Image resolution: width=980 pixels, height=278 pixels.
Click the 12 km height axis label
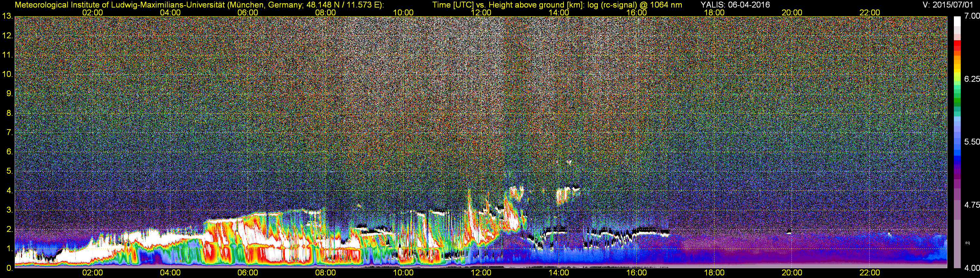coord(7,35)
